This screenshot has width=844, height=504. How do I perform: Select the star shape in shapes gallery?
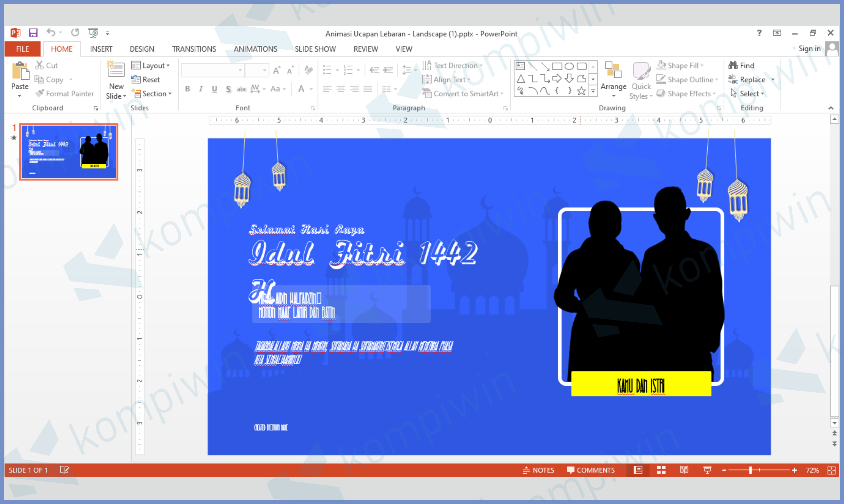coord(582,91)
